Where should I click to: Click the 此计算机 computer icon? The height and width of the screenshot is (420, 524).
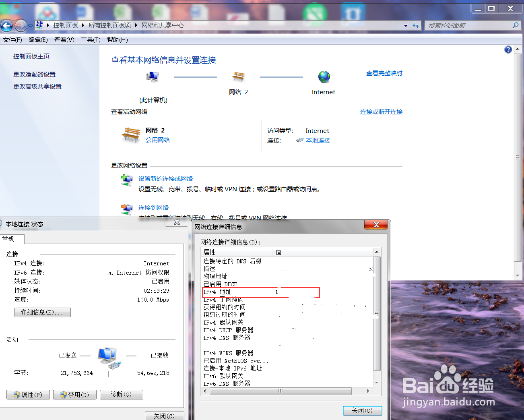(x=153, y=77)
